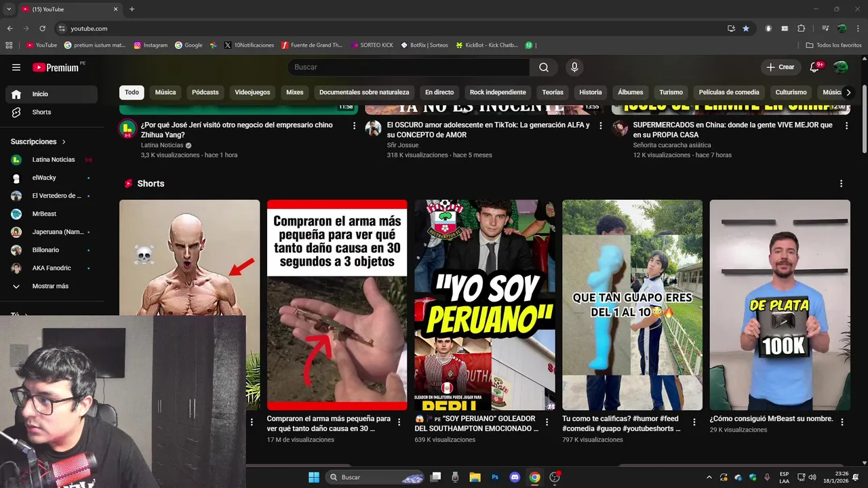868x488 pixels.
Task: Select the Mixes filter chip
Action: tap(294, 92)
